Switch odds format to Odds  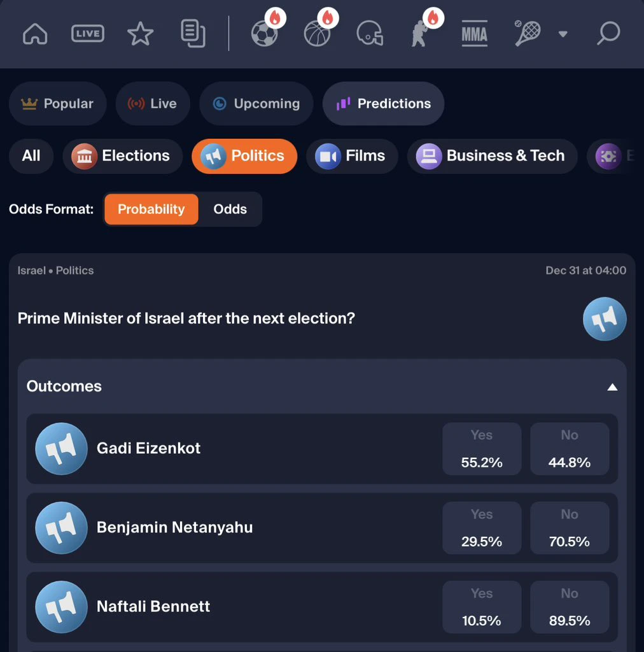click(x=230, y=209)
